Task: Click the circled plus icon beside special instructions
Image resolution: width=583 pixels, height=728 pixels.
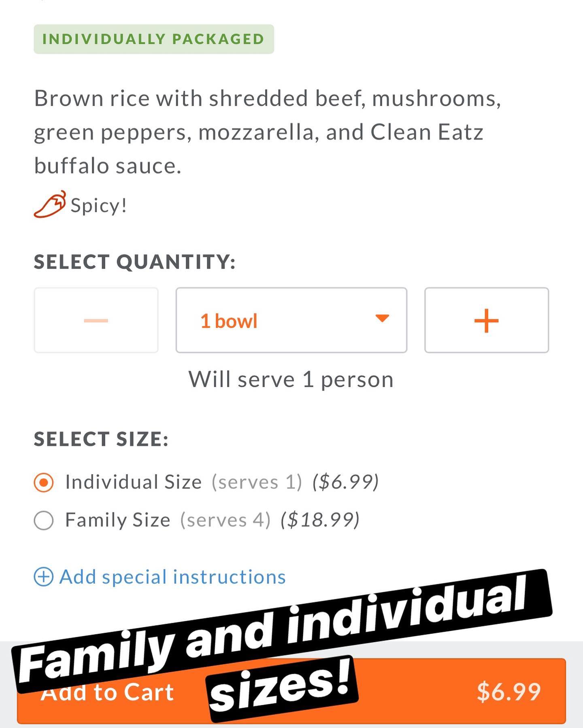Action: 43,577
